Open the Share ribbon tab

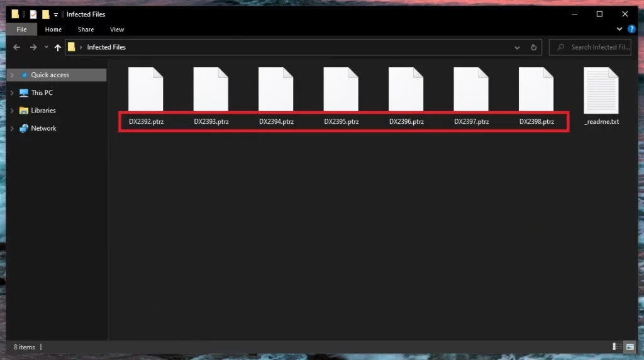(86, 30)
